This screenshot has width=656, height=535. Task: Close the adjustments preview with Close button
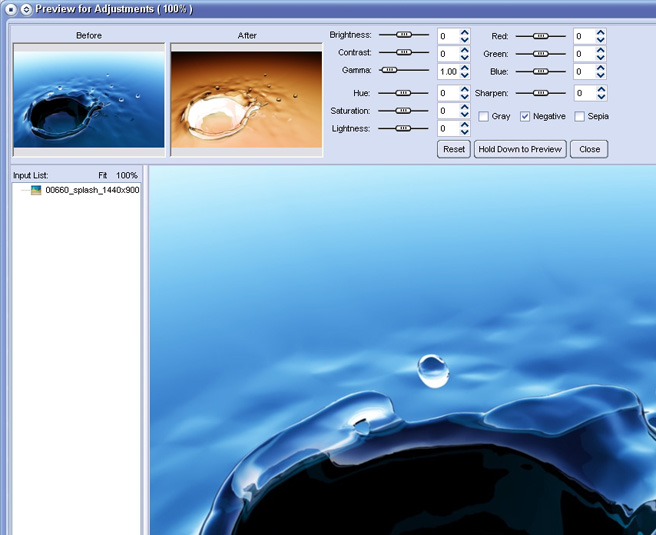click(589, 149)
